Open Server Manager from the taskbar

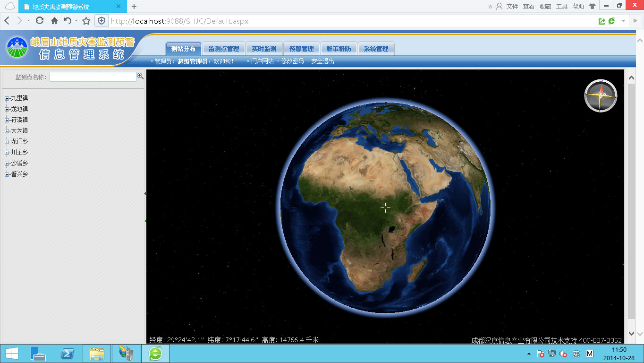coord(38,354)
